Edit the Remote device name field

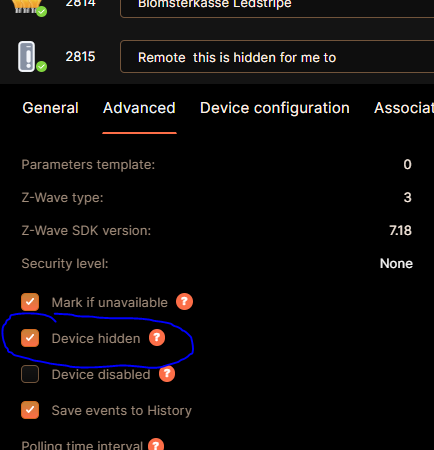pos(277,57)
